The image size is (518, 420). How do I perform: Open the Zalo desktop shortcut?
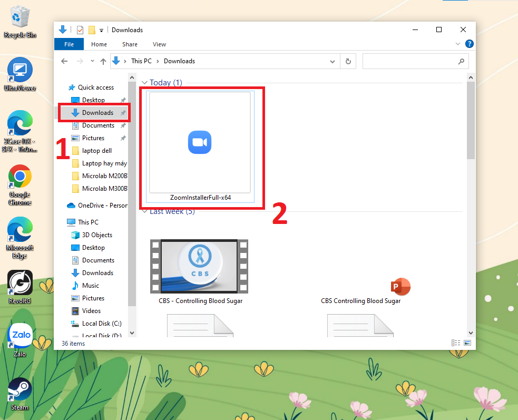[20, 340]
